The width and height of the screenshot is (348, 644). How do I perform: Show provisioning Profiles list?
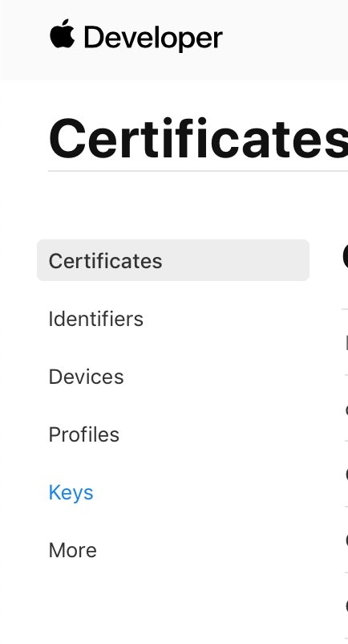[84, 434]
